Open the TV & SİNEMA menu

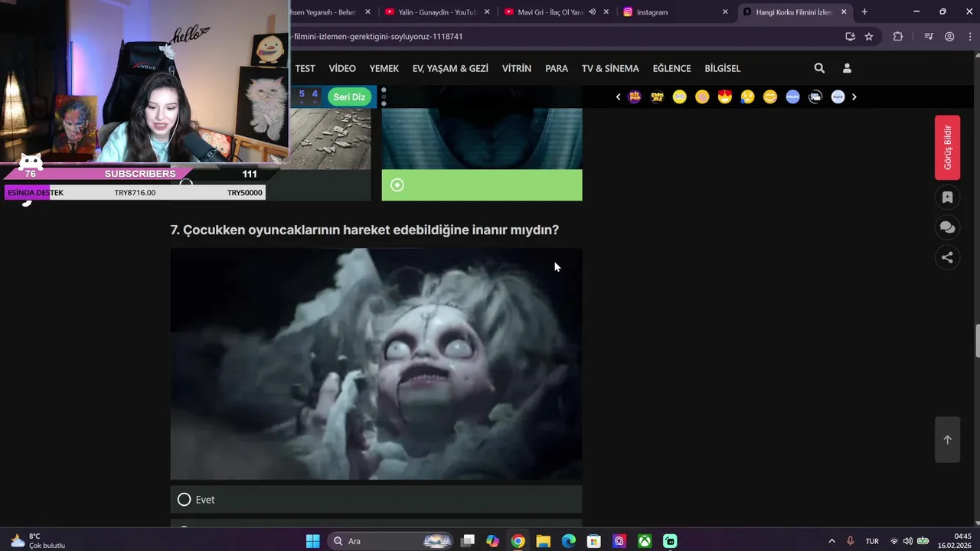[610, 68]
